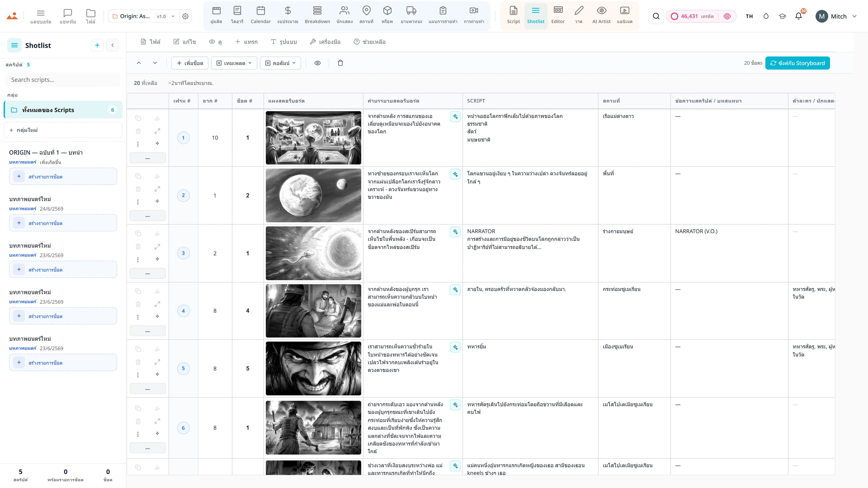Toggle visibility eye icon in shot toolbar
Screen dimensions: 868x488
pyautogui.click(x=317, y=63)
